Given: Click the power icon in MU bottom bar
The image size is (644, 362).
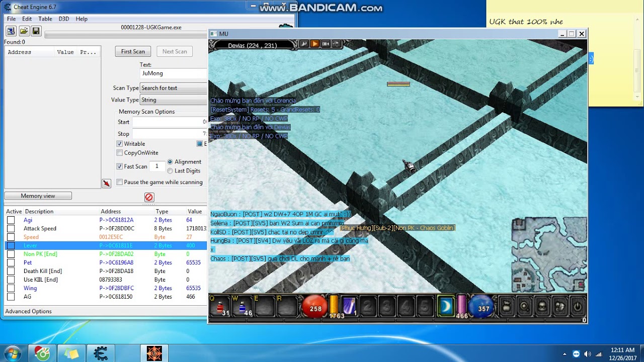Looking at the screenshot, I should [x=577, y=306].
